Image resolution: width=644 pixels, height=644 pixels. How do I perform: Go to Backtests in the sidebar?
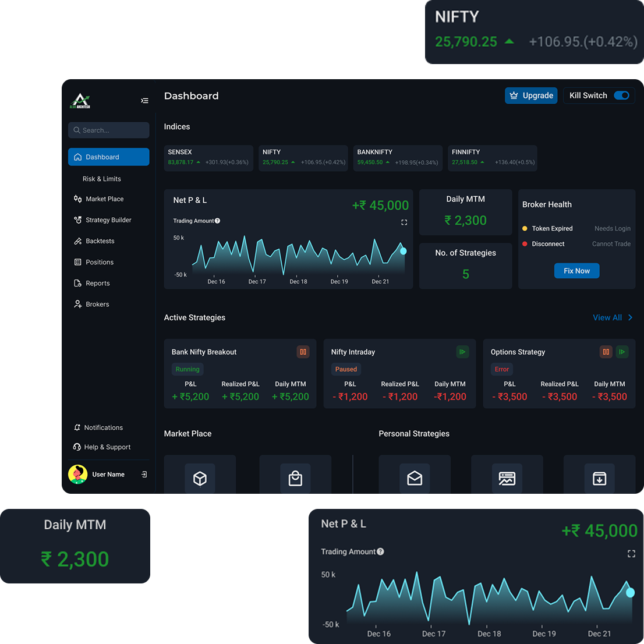(100, 241)
